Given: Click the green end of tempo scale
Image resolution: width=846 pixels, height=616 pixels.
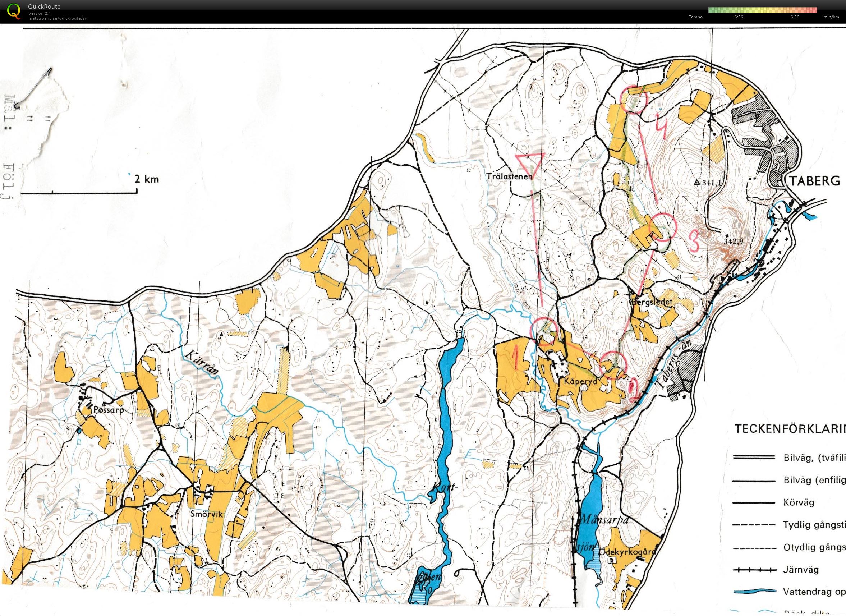Looking at the screenshot, I should 711,10.
